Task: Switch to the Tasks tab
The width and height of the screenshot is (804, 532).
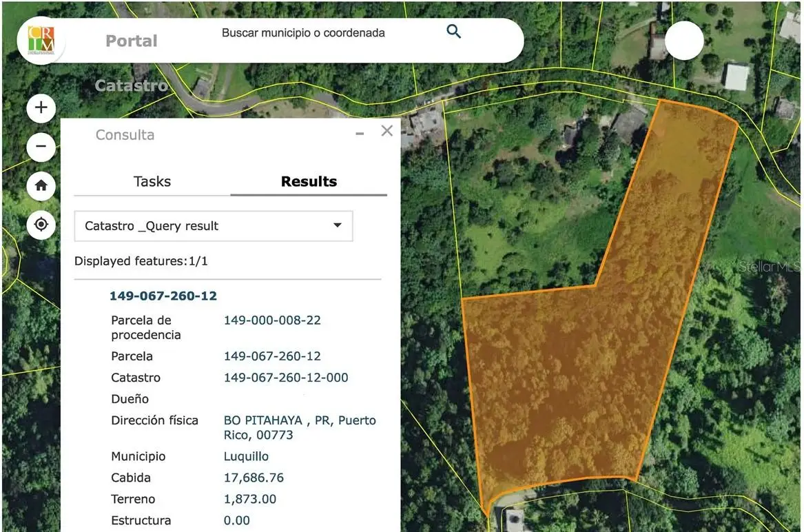Action: point(152,181)
